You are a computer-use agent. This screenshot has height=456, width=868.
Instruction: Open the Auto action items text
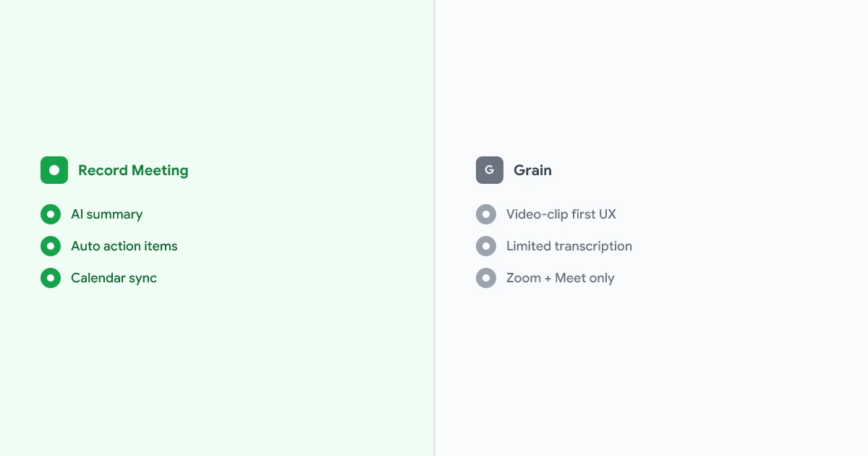(124, 246)
